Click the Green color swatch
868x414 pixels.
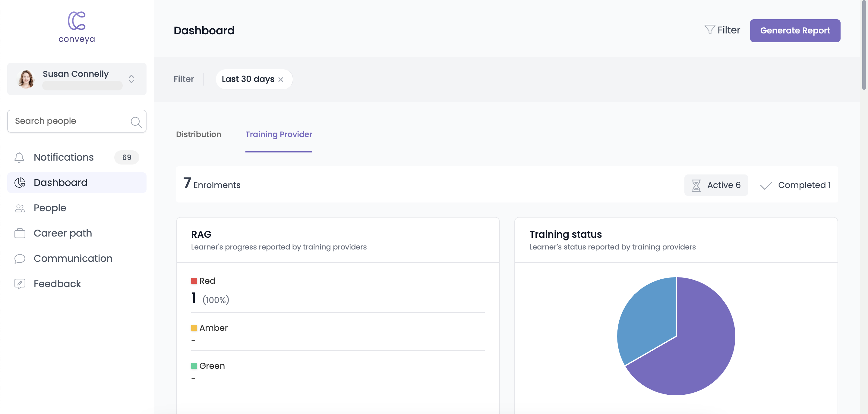click(194, 366)
